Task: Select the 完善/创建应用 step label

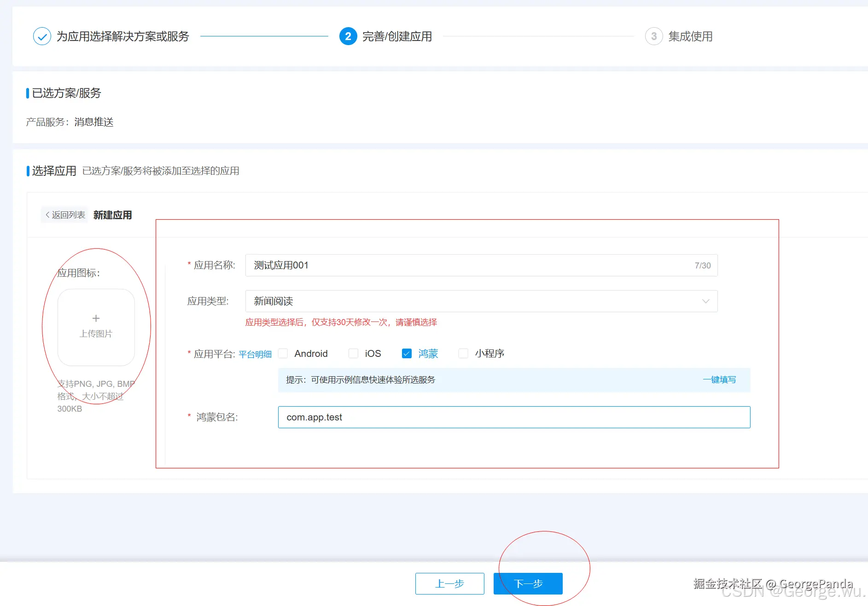Action: [397, 36]
